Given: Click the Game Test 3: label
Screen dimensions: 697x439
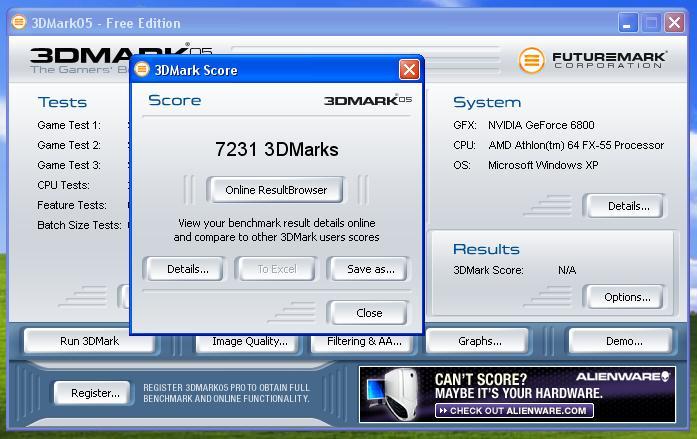Looking at the screenshot, I should point(69,165).
